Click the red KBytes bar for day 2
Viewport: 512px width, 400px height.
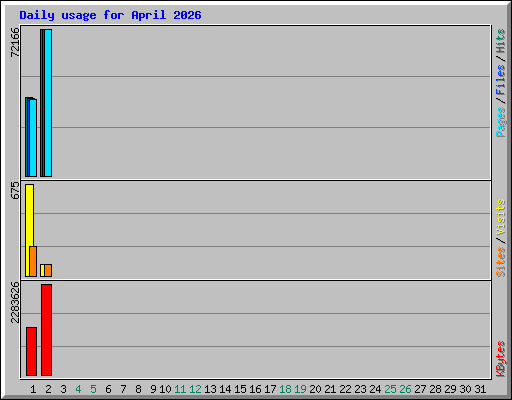pyautogui.click(x=46, y=330)
